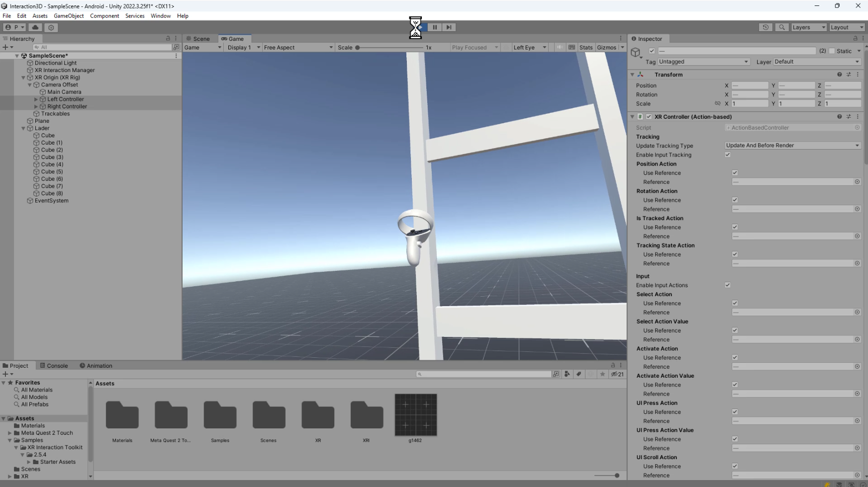Viewport: 868px width, 487px height.
Task: Toggle hidden packages visibility in Project
Action: (x=617, y=374)
